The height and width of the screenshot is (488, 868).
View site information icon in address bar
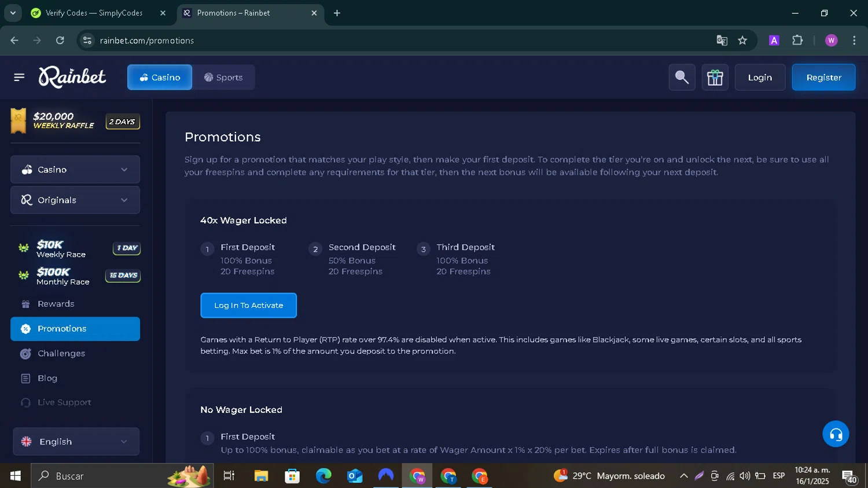tap(87, 41)
